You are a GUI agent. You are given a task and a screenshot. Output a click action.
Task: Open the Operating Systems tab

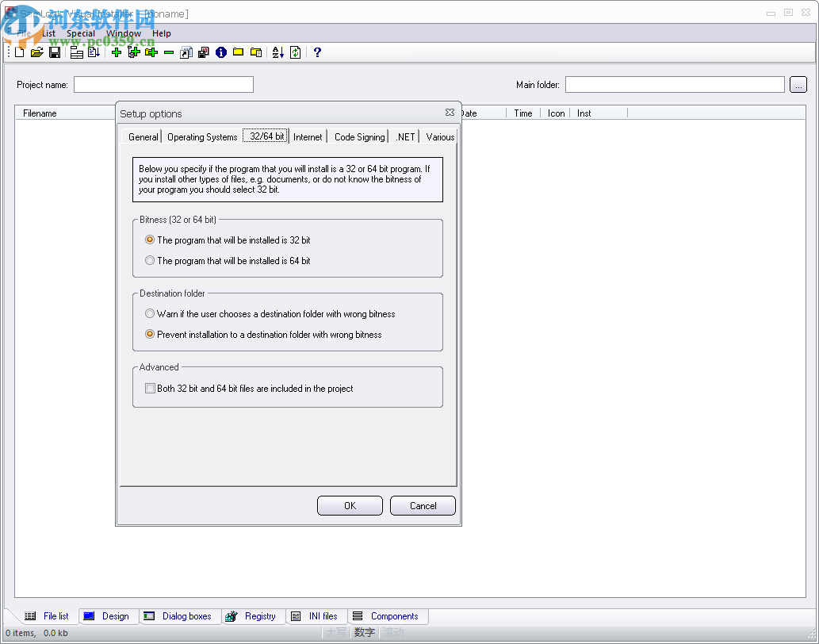201,136
